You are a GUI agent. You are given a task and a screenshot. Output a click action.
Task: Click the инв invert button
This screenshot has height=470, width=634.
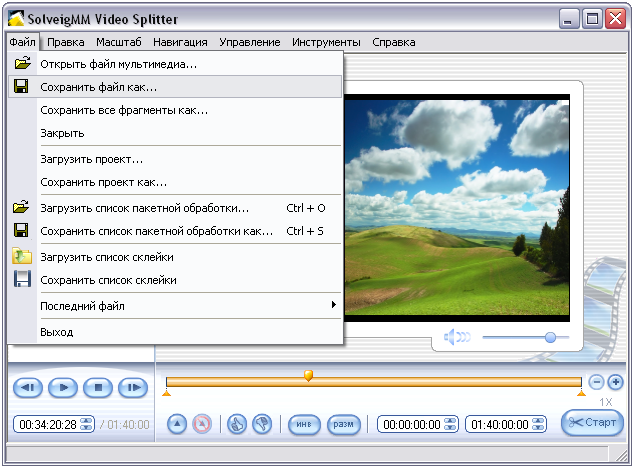[304, 425]
